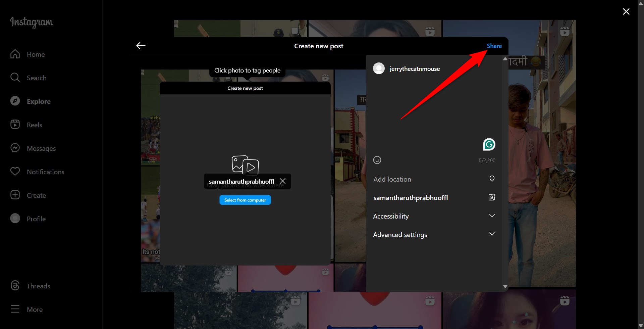
Task: Click samantharuthprabhuoffl collaborator row in panel
Action: 434,198
